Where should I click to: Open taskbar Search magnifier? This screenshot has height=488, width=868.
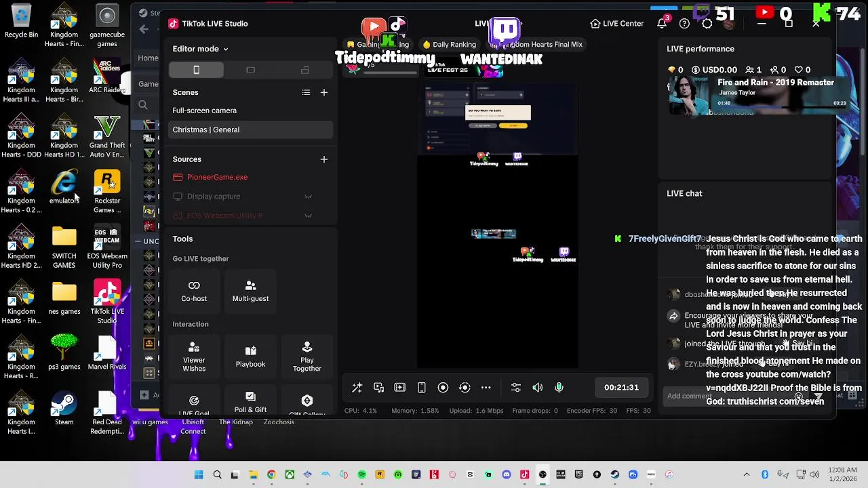(217, 474)
